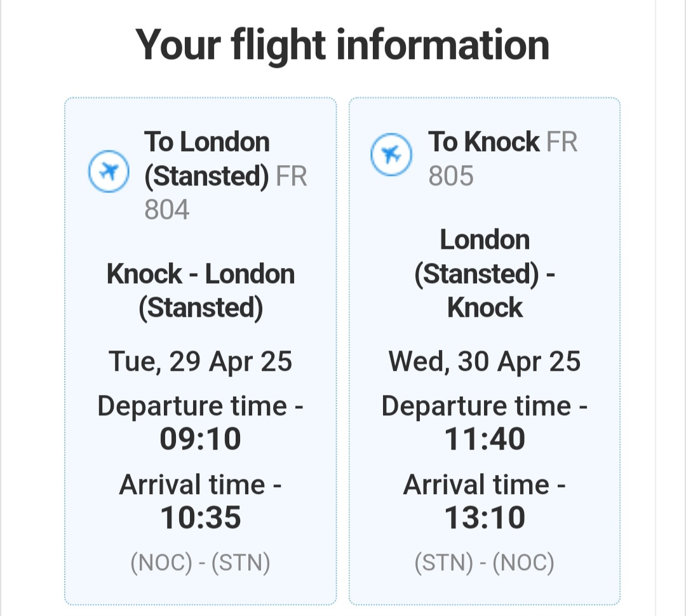The image size is (686, 616).
Task: Click the (NOC) - (STN) airport codes
Action: click(200, 563)
